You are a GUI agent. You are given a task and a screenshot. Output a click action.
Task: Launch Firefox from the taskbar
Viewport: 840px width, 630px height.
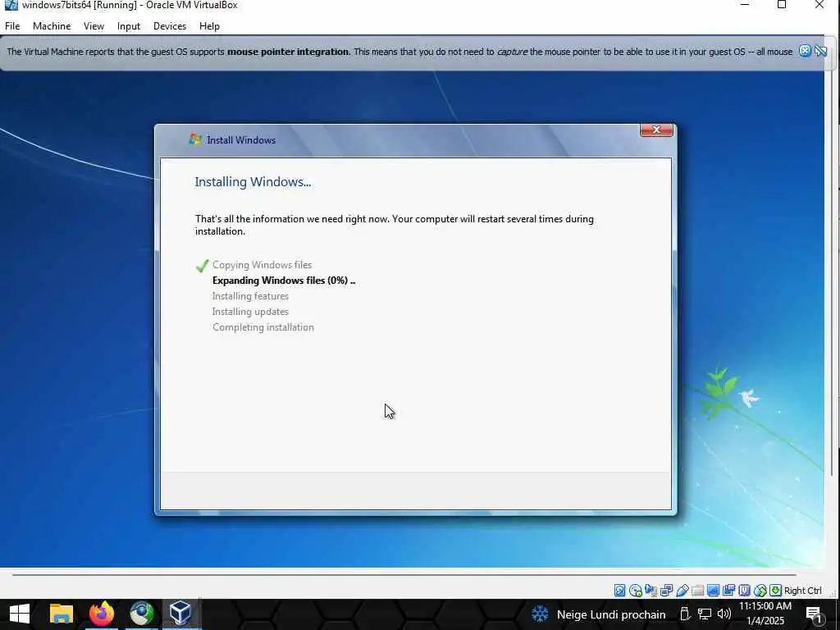[x=101, y=614]
